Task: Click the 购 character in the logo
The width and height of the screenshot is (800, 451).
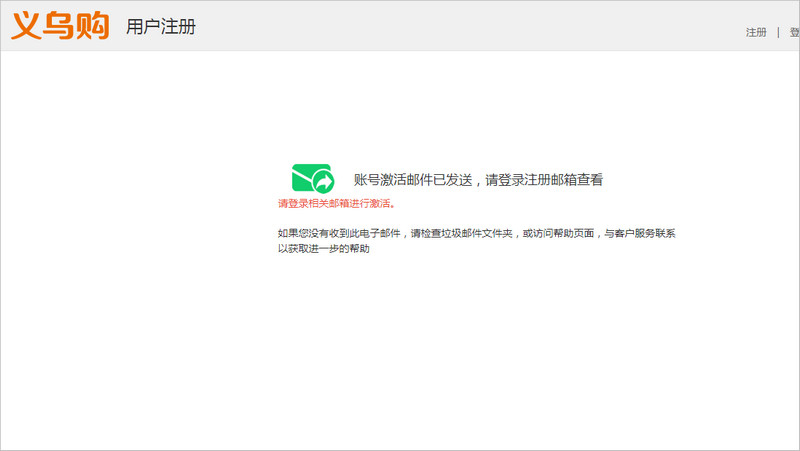Action: pyautogui.click(x=92, y=26)
